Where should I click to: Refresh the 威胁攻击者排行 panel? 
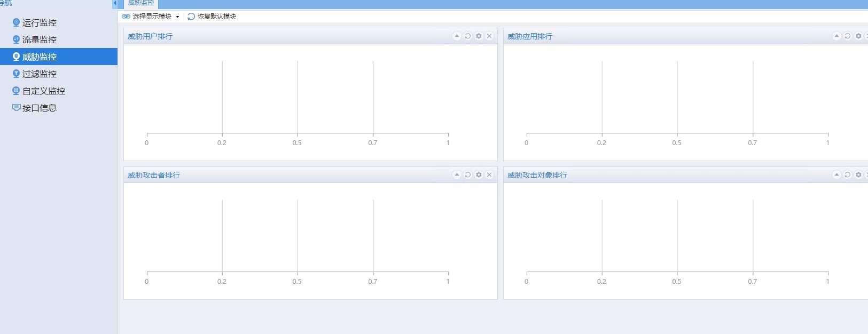467,174
